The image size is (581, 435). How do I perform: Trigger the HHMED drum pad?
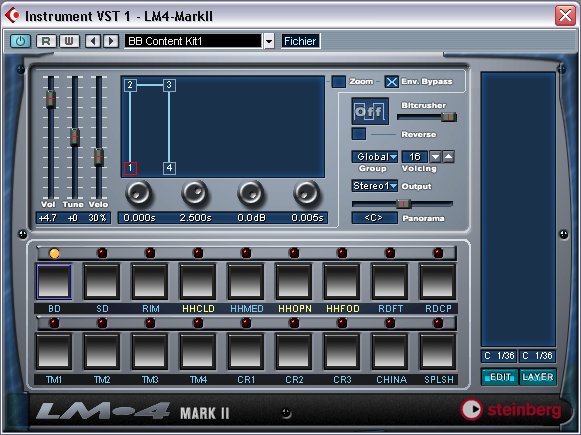coord(246,281)
